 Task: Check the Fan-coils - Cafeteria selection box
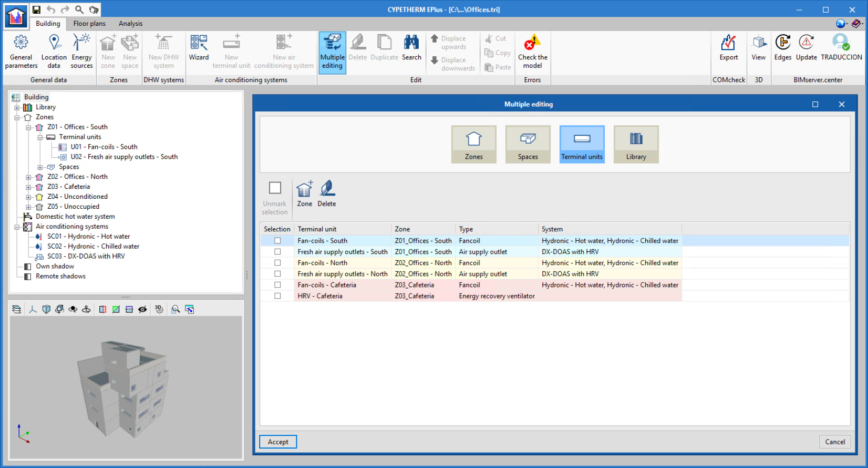point(277,285)
